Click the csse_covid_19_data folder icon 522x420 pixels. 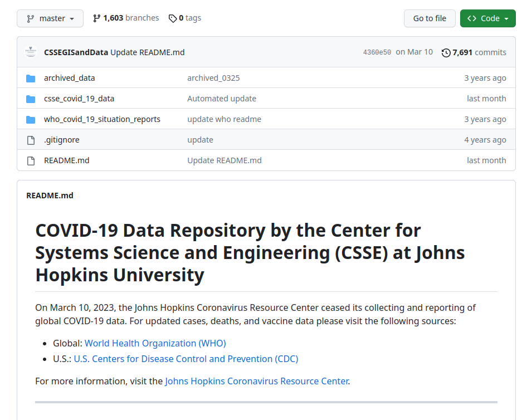click(x=31, y=98)
